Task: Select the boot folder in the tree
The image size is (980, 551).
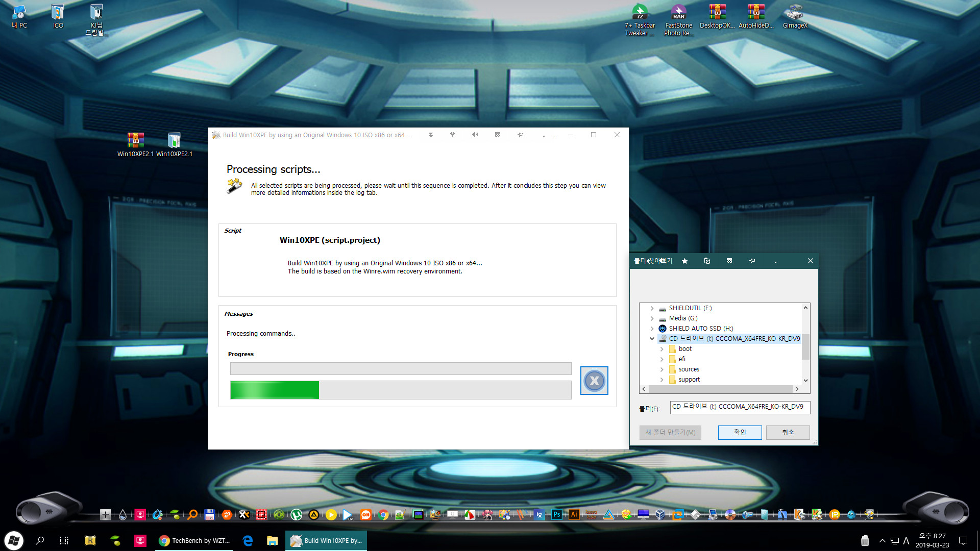Action: 685,349
